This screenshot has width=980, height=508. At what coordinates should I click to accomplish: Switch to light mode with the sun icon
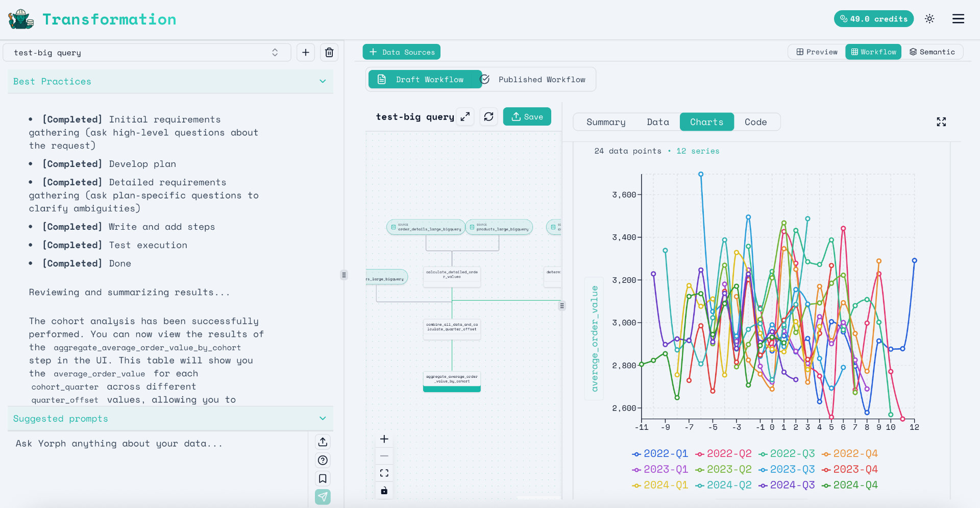929,18
